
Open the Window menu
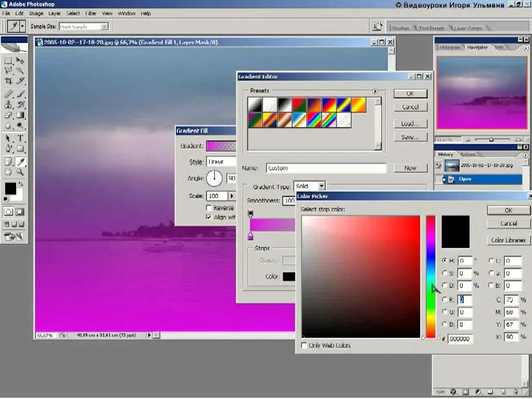126,13
